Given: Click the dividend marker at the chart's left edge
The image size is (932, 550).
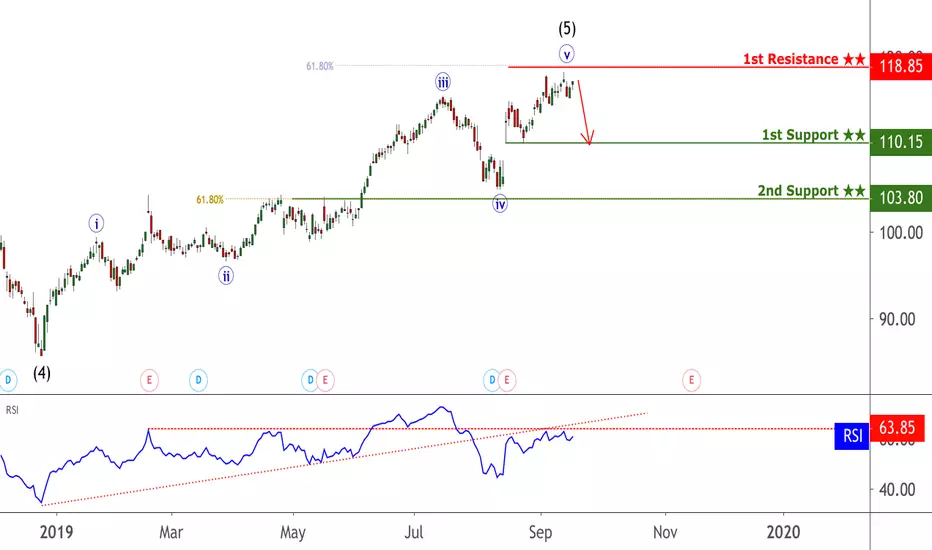Looking at the screenshot, I should click(x=8, y=380).
